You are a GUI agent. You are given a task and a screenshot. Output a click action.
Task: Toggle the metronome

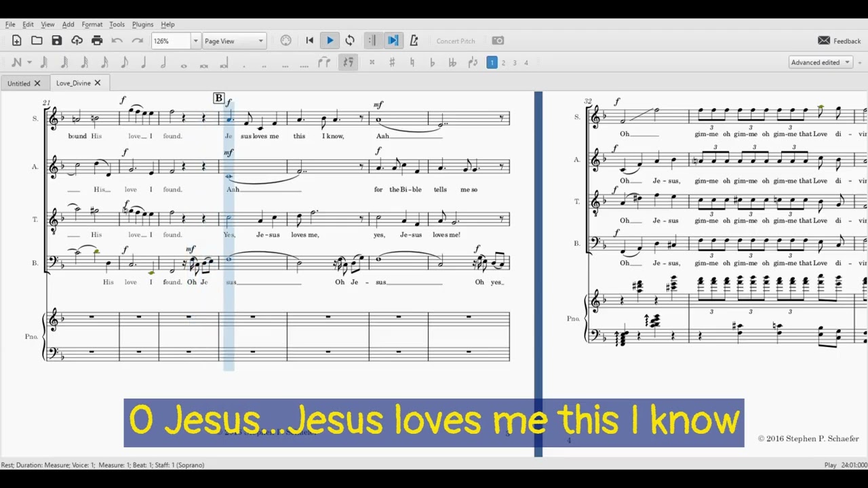[414, 41]
